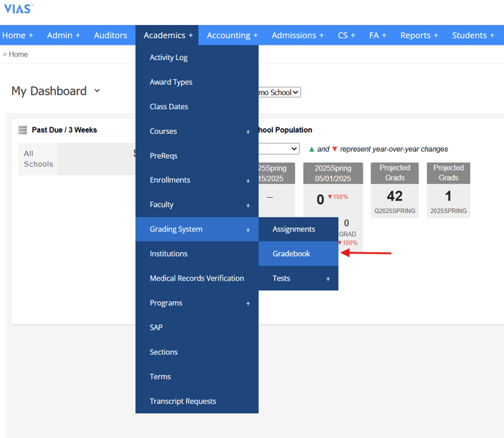
Task: Select Transcript Requests from the Academics menu
Action: (182, 401)
